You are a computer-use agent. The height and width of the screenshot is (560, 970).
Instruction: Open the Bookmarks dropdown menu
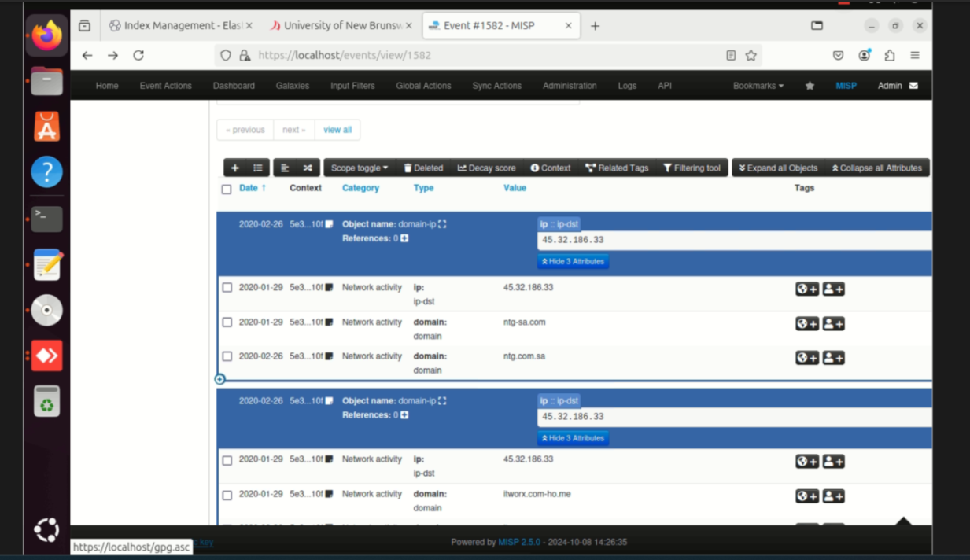(x=758, y=86)
